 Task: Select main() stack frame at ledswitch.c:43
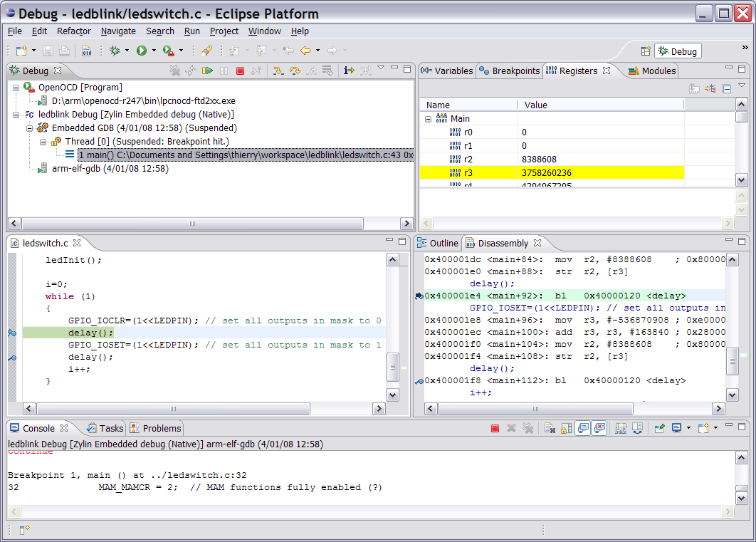point(246,155)
